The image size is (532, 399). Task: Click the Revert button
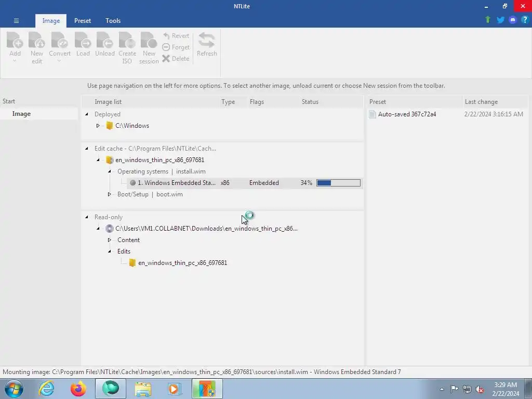176,36
